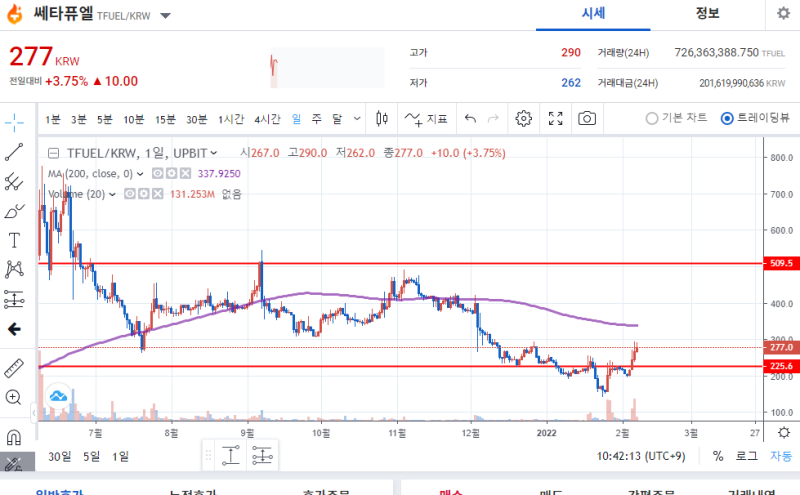Set date range to 1일
800x495 pixels.
tap(120, 456)
